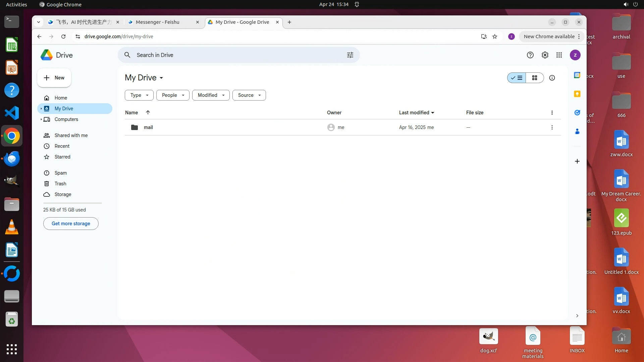The image size is (644, 362).
Task: Open the Modified filter dropdown
Action: coord(211,95)
